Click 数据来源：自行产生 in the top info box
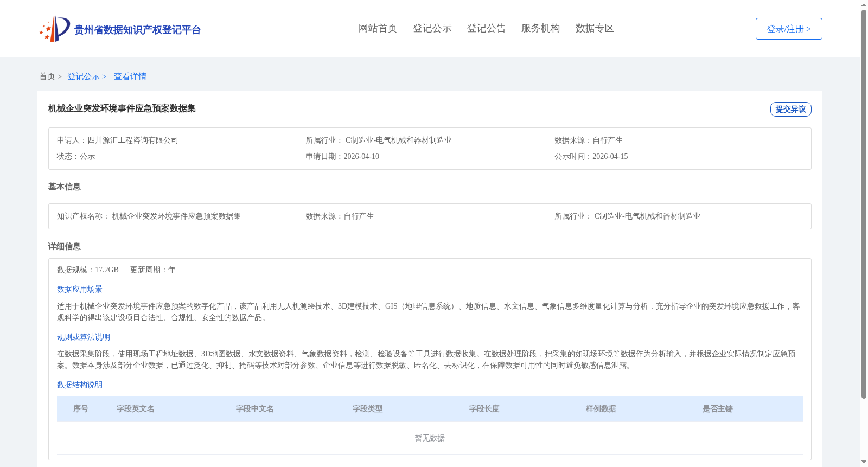The image size is (868, 467). [589, 140]
